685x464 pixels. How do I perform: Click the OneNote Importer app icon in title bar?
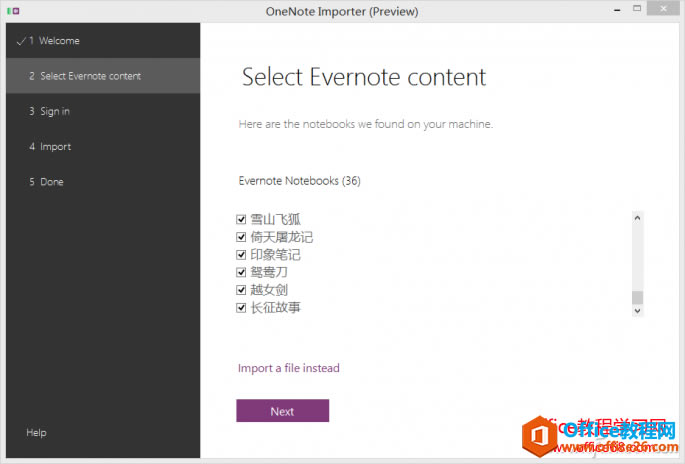pyautogui.click(x=13, y=11)
